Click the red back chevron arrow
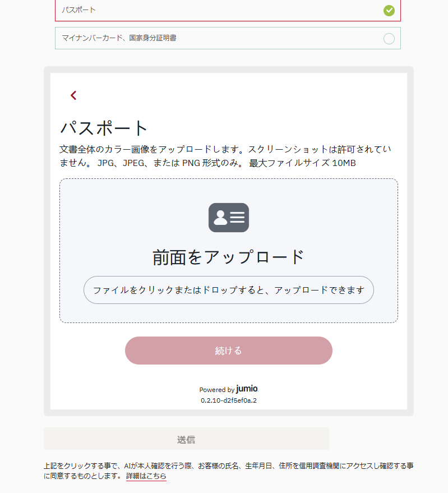 (73, 95)
